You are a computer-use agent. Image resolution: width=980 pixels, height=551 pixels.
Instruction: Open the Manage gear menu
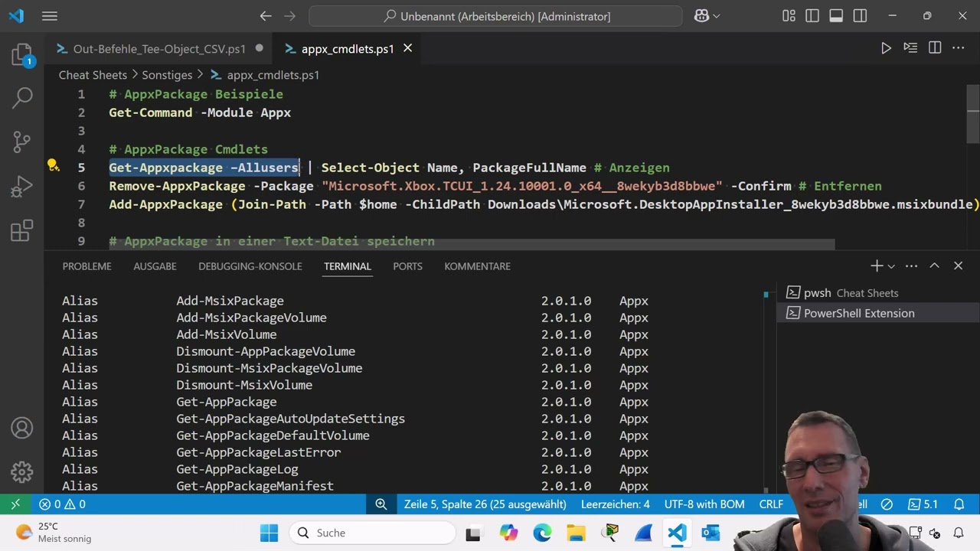[22, 471]
